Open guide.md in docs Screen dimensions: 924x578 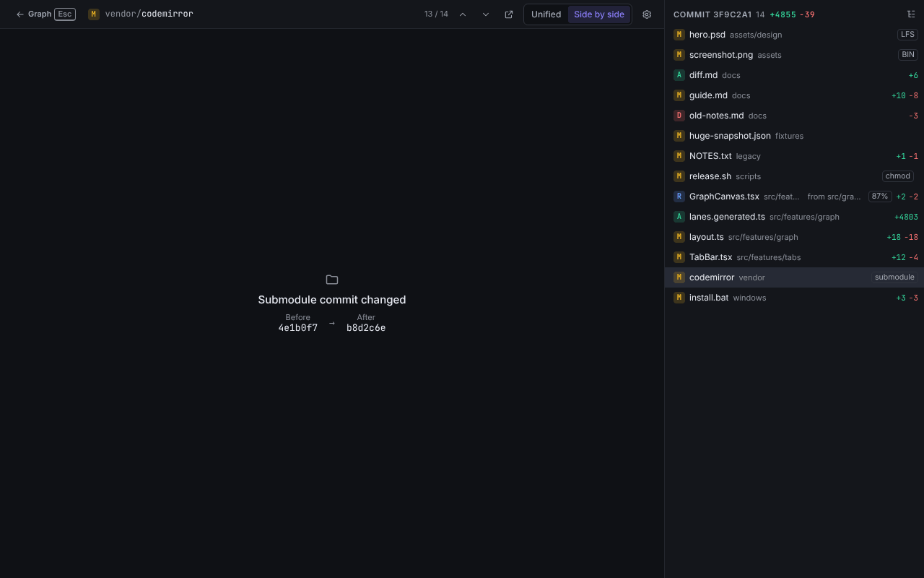pyautogui.click(x=794, y=95)
